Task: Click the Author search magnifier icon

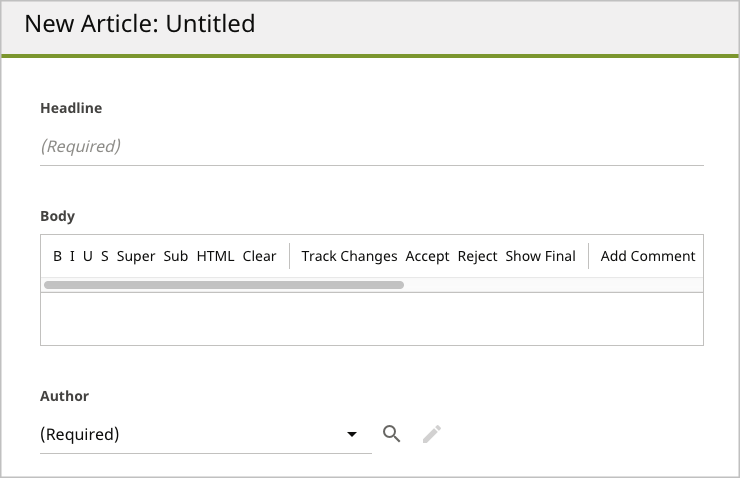Action: coord(391,434)
